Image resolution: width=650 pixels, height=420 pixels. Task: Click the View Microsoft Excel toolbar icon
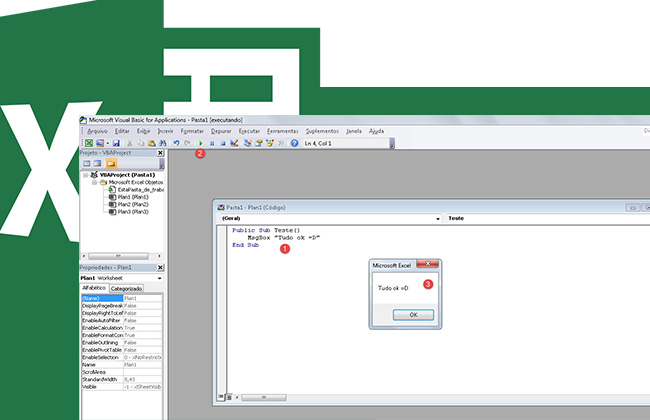(x=89, y=143)
